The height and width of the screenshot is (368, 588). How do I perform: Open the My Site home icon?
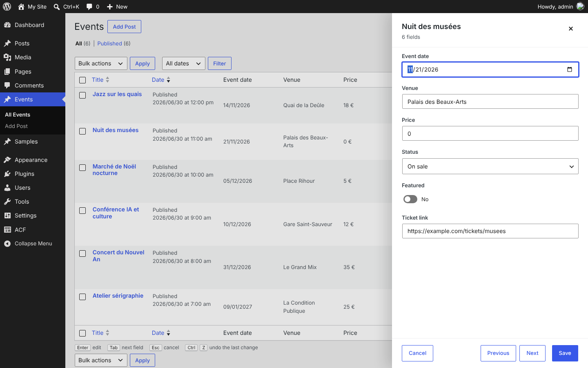click(21, 7)
